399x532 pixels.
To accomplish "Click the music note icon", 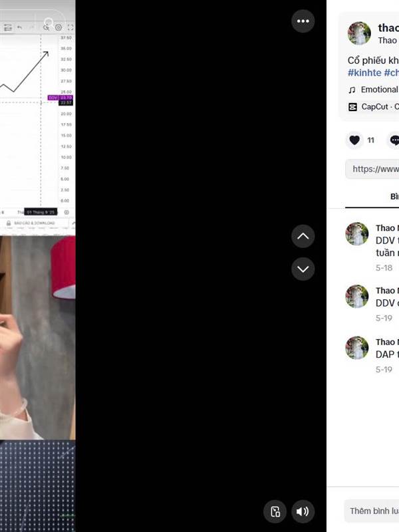I will (x=352, y=90).
